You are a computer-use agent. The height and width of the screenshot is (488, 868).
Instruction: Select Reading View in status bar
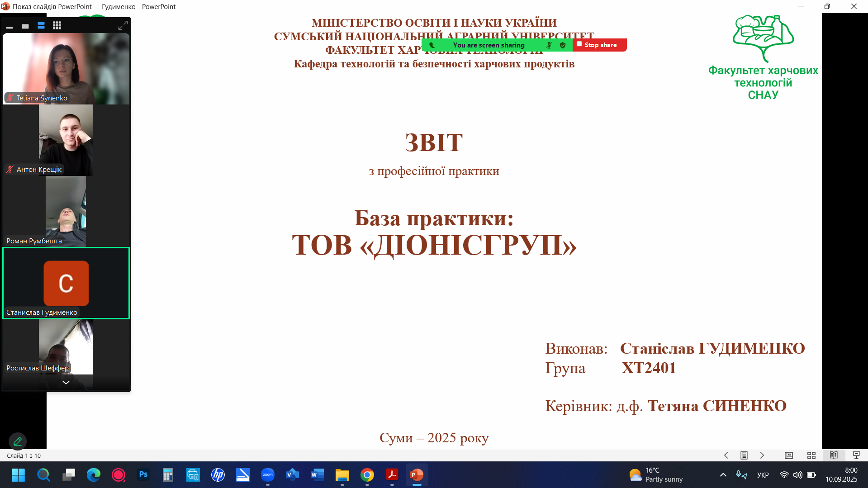(834, 455)
